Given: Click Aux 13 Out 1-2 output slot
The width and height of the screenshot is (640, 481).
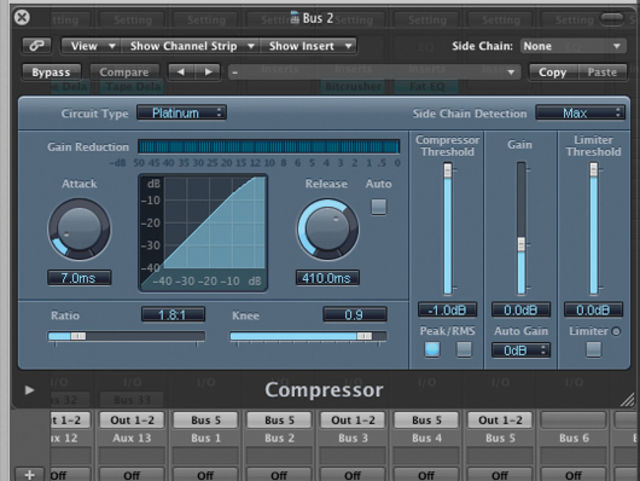Looking at the screenshot, I should (132, 420).
